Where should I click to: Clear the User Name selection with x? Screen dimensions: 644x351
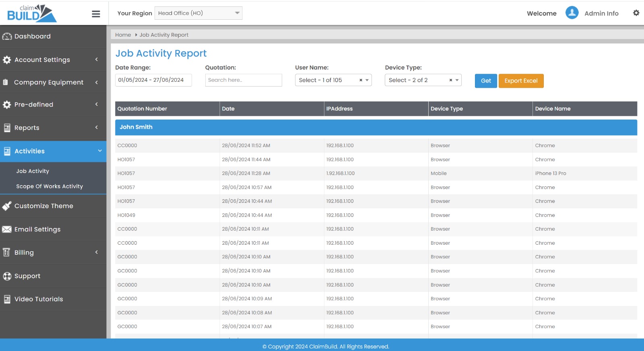[x=361, y=80]
